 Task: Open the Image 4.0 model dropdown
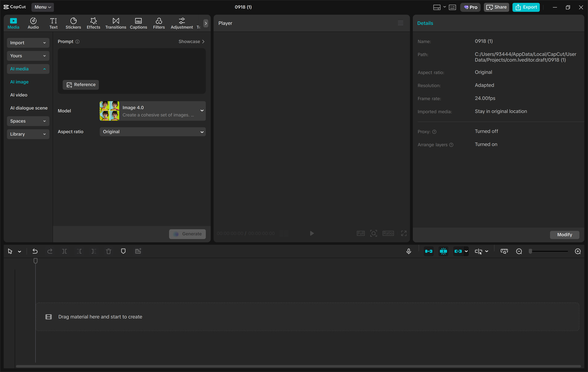[153, 111]
